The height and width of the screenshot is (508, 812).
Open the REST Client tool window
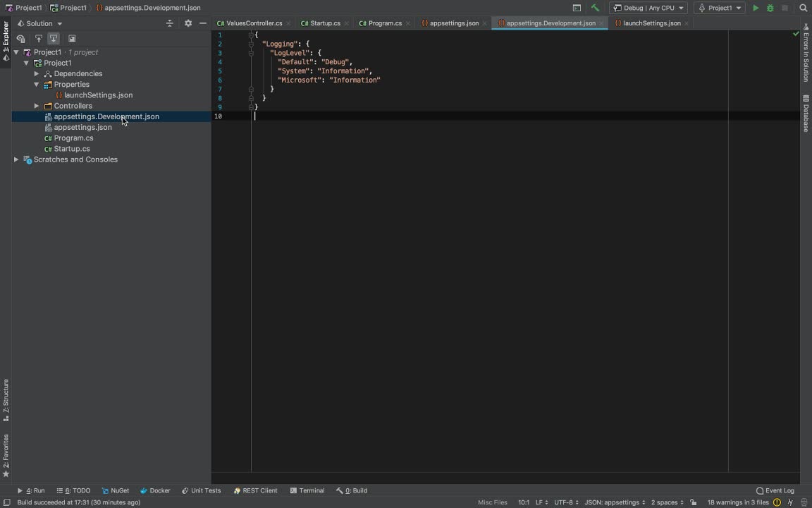[255, 490]
